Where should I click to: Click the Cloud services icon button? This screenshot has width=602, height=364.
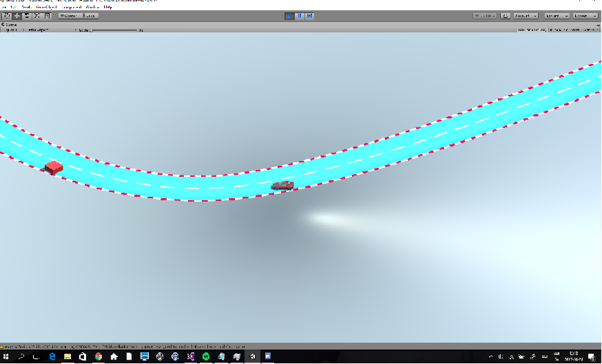(x=505, y=15)
